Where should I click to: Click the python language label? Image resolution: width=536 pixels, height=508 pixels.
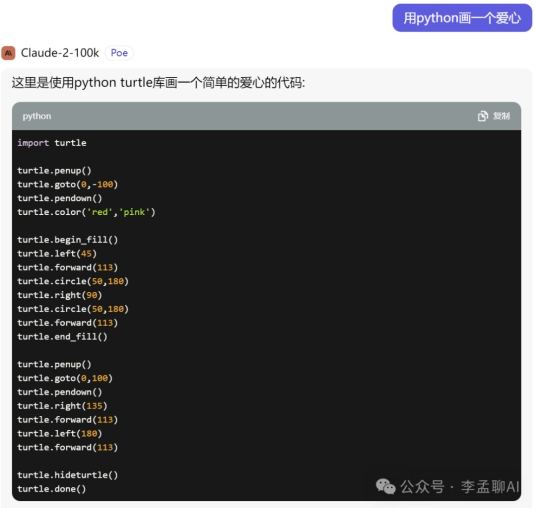pyautogui.click(x=37, y=116)
